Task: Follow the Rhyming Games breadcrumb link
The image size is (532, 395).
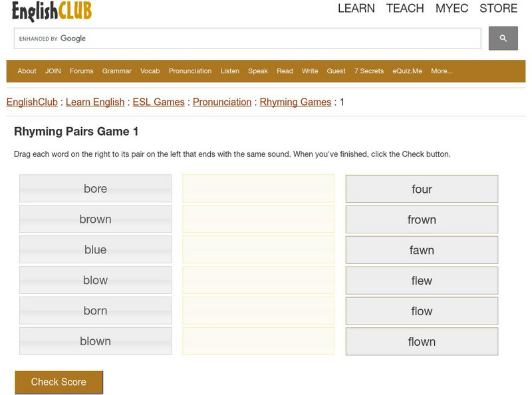Action: (x=292, y=103)
